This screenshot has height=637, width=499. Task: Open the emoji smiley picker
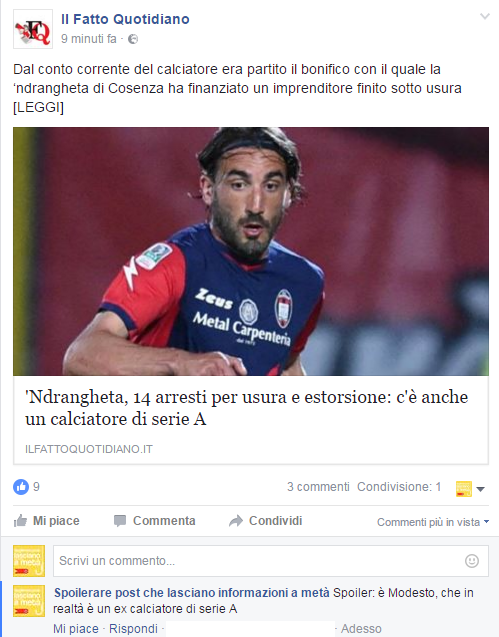pyautogui.click(x=472, y=561)
